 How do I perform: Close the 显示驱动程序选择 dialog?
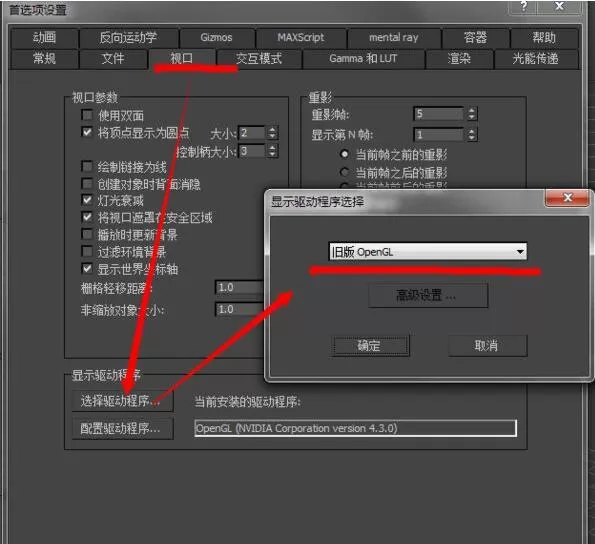568,198
